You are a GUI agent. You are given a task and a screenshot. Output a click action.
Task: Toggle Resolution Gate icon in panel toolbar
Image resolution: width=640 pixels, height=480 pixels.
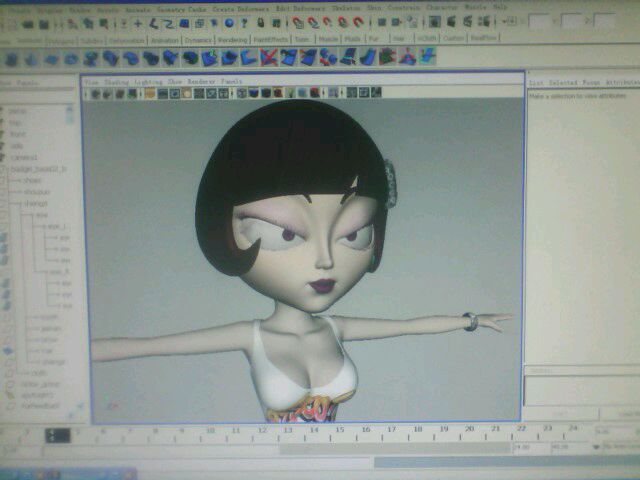tap(175, 93)
